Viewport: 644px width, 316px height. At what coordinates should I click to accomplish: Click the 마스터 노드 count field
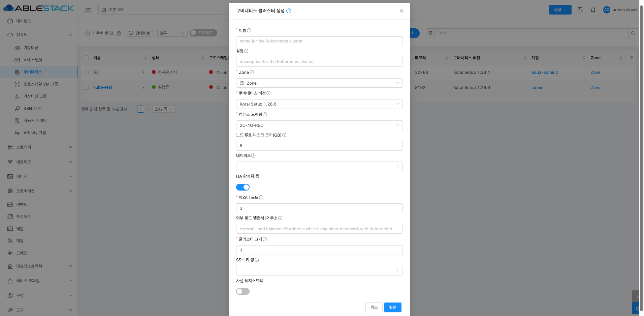(x=319, y=208)
